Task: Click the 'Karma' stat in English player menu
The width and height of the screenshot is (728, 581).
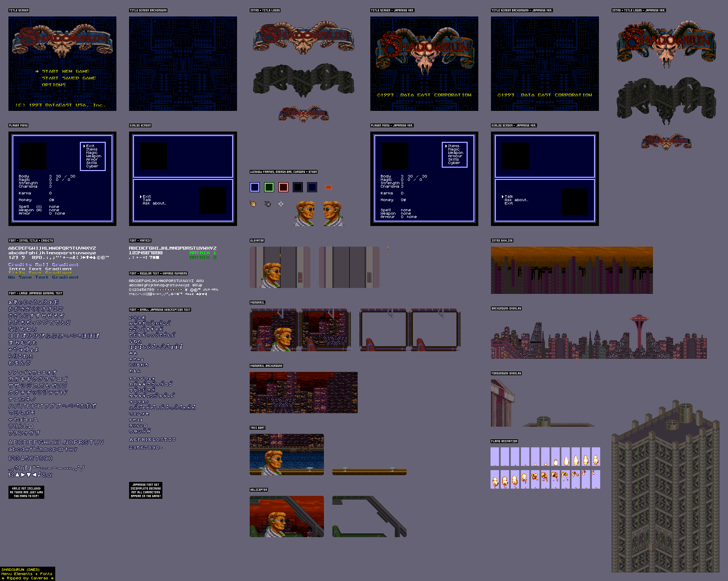Action: (x=25, y=193)
